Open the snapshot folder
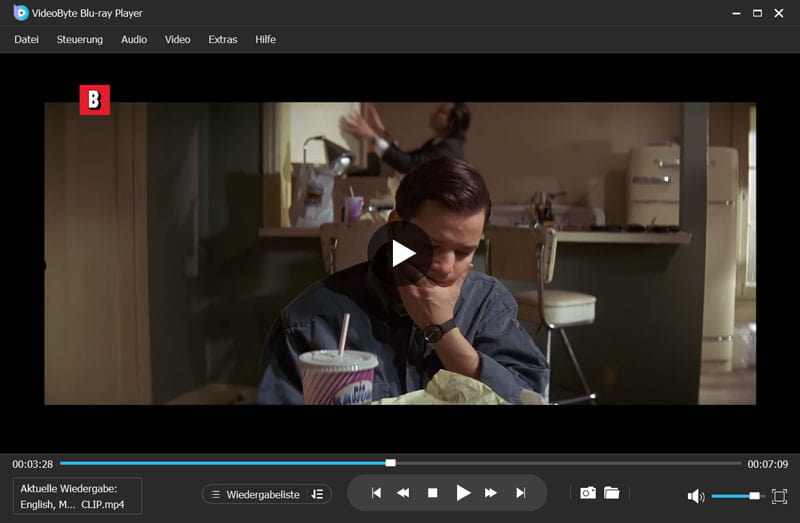Image resolution: width=800 pixels, height=523 pixels. 612,493
